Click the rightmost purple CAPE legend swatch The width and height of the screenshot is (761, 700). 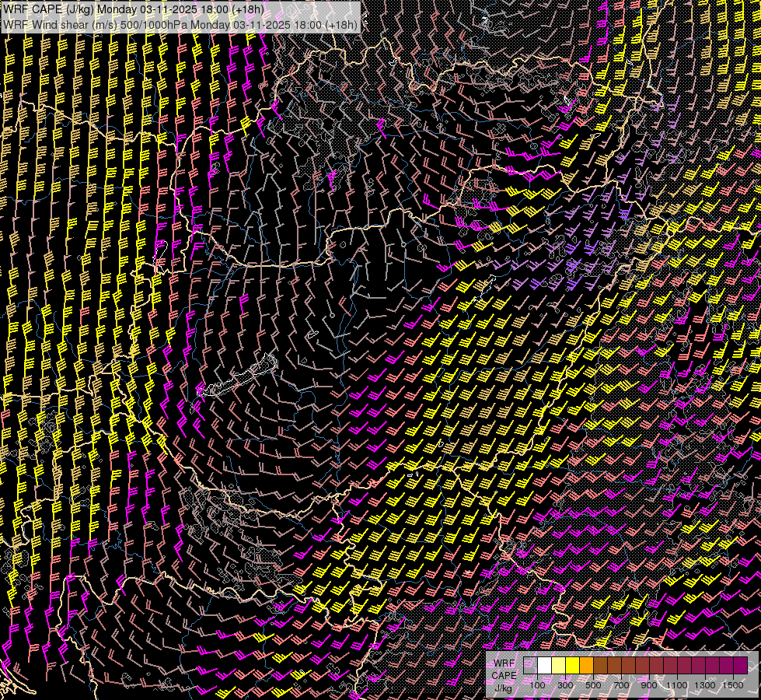(x=740, y=666)
